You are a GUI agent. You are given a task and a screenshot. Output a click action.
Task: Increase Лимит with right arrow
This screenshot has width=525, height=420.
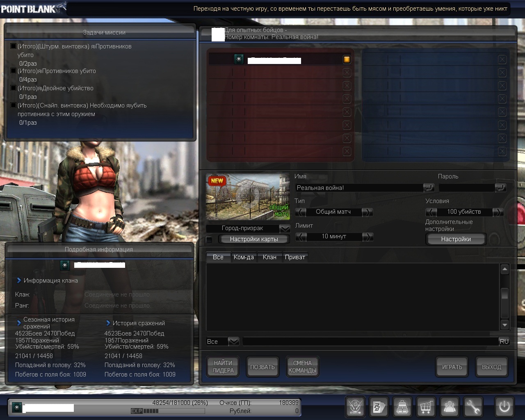(367, 237)
